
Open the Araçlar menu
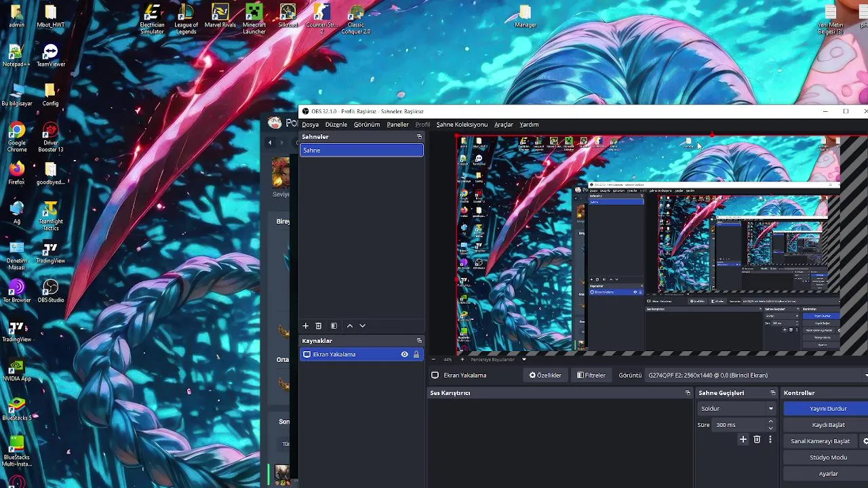click(x=504, y=125)
